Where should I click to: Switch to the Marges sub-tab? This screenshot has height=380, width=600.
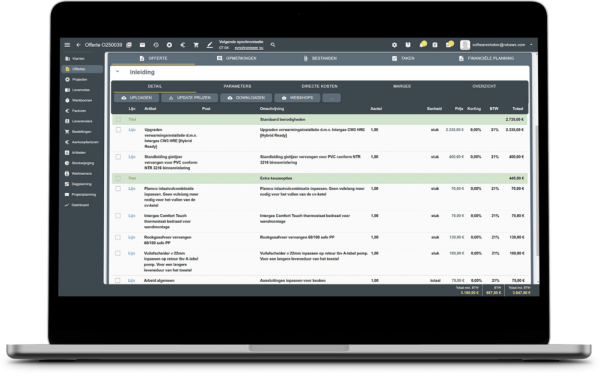(x=402, y=86)
